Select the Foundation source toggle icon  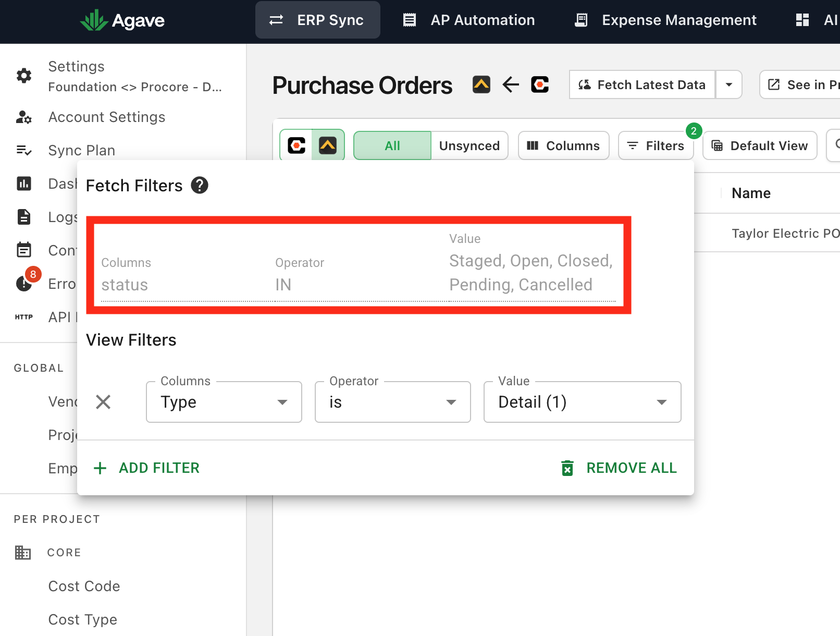coord(328,145)
